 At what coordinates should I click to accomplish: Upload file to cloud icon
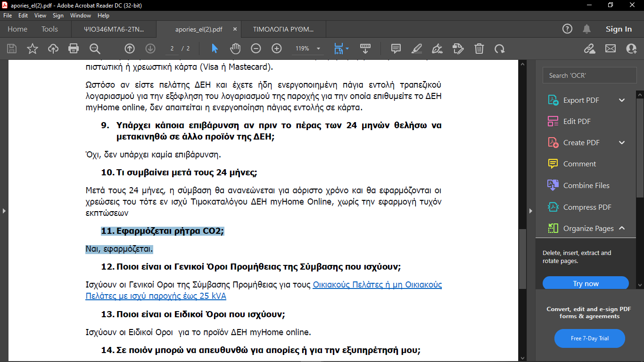pyautogui.click(x=53, y=49)
